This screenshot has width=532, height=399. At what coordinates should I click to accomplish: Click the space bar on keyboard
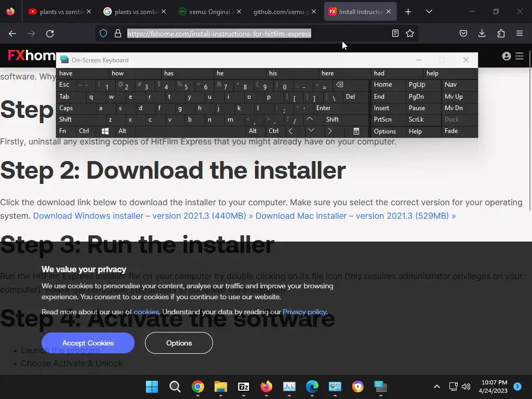(x=191, y=131)
